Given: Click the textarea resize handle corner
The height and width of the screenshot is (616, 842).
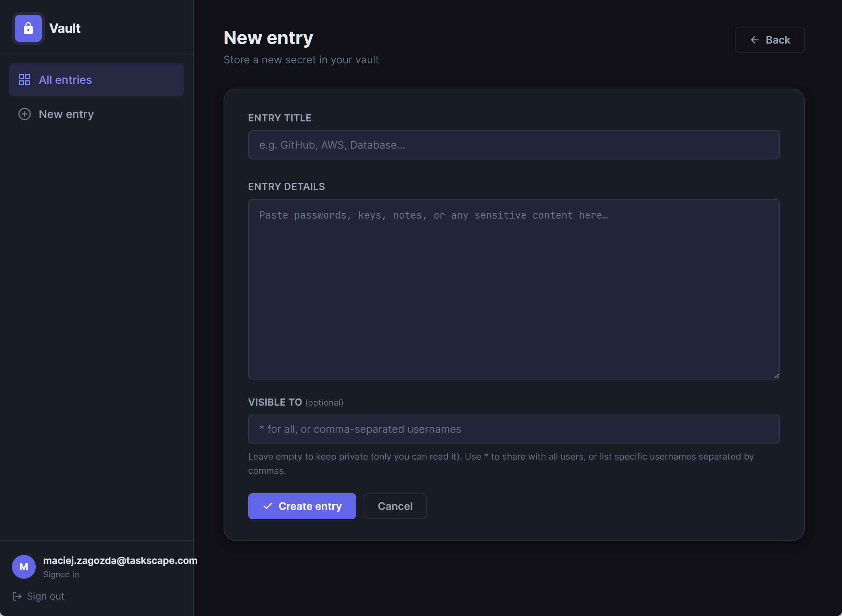Looking at the screenshot, I should [x=776, y=376].
